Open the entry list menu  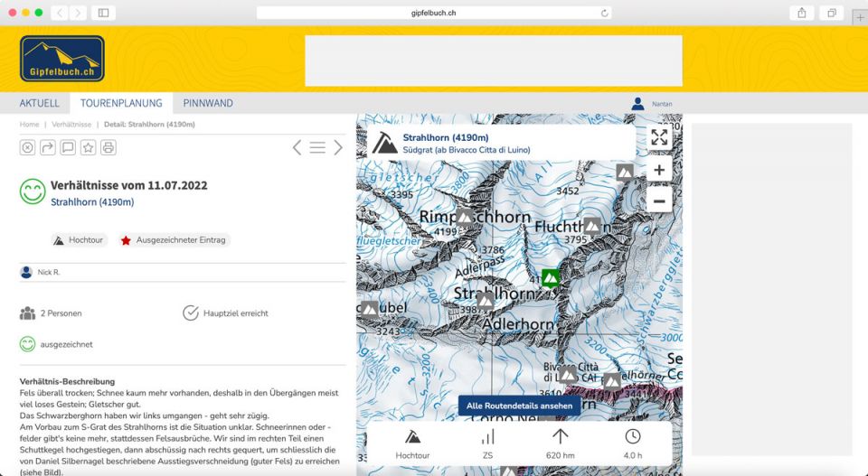pos(317,147)
